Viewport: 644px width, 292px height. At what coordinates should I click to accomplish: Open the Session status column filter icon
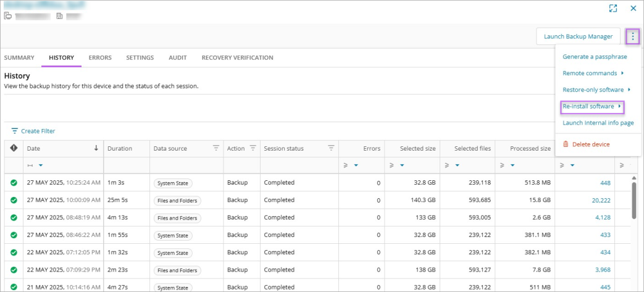(331, 148)
